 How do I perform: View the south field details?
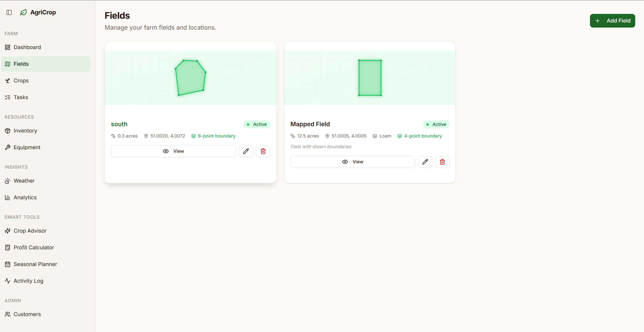point(173,151)
